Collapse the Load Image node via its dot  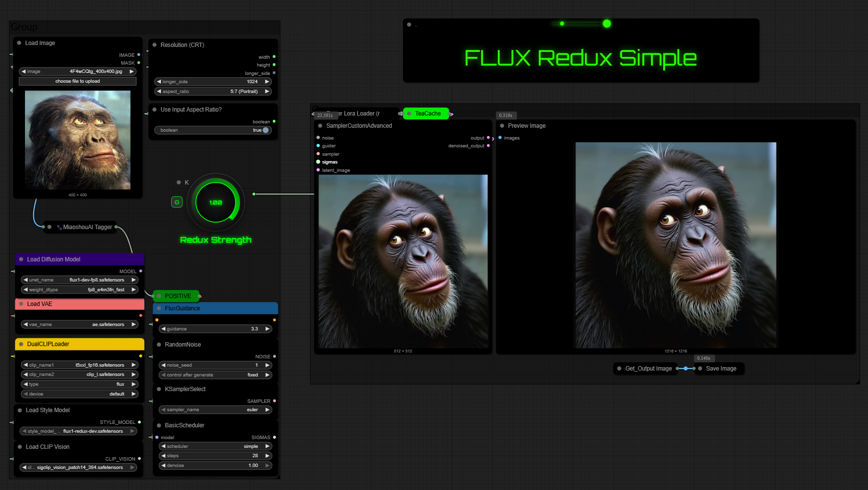click(19, 43)
